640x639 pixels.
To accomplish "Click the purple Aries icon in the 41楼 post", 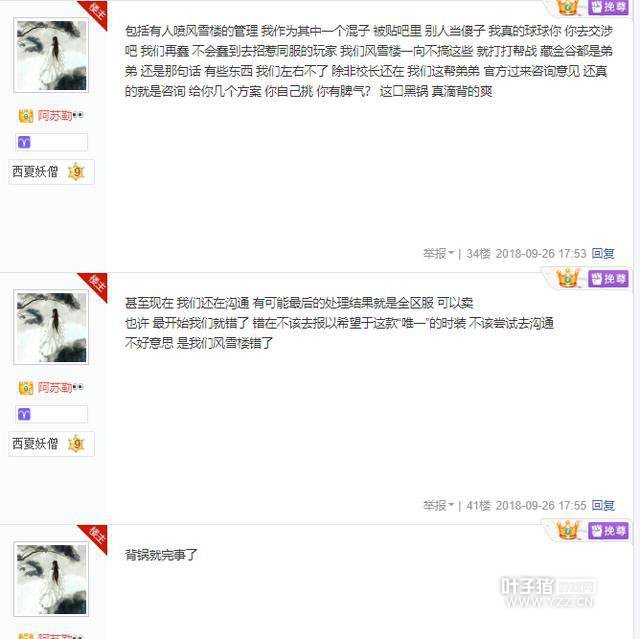I will click(x=24, y=415).
